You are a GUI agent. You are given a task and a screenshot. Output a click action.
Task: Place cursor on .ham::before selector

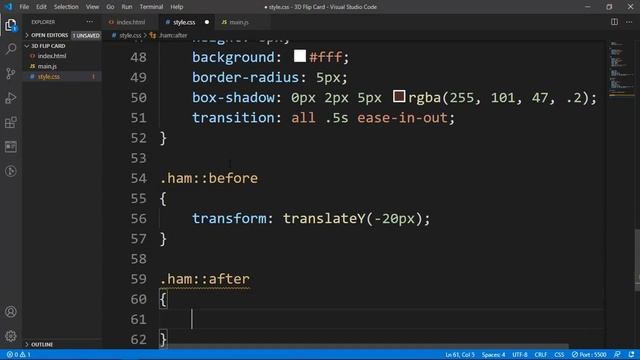tap(209, 178)
